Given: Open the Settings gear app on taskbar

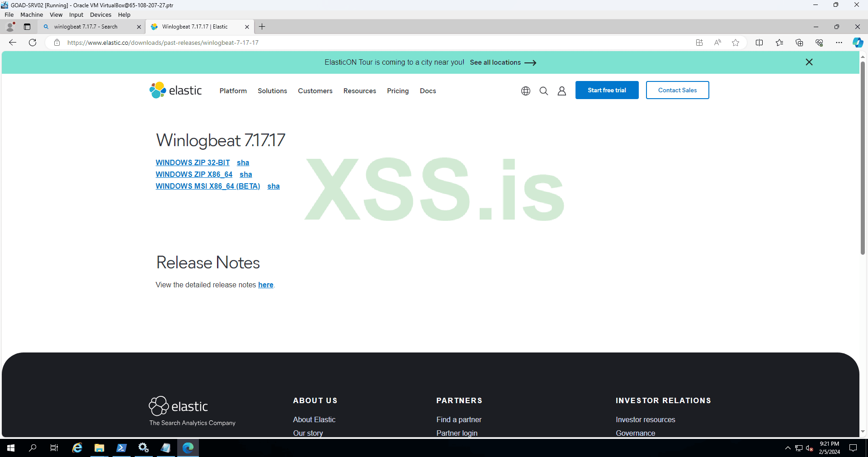Looking at the screenshot, I should (144, 448).
